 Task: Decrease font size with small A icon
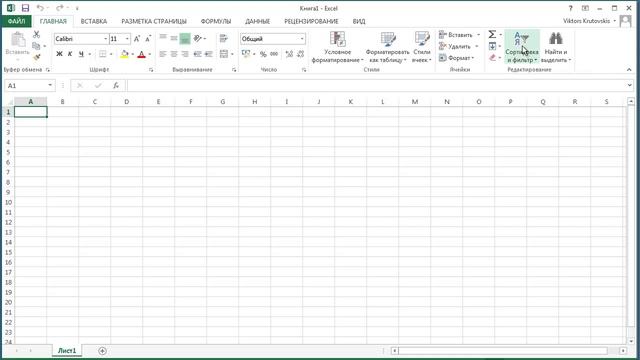coord(148,39)
